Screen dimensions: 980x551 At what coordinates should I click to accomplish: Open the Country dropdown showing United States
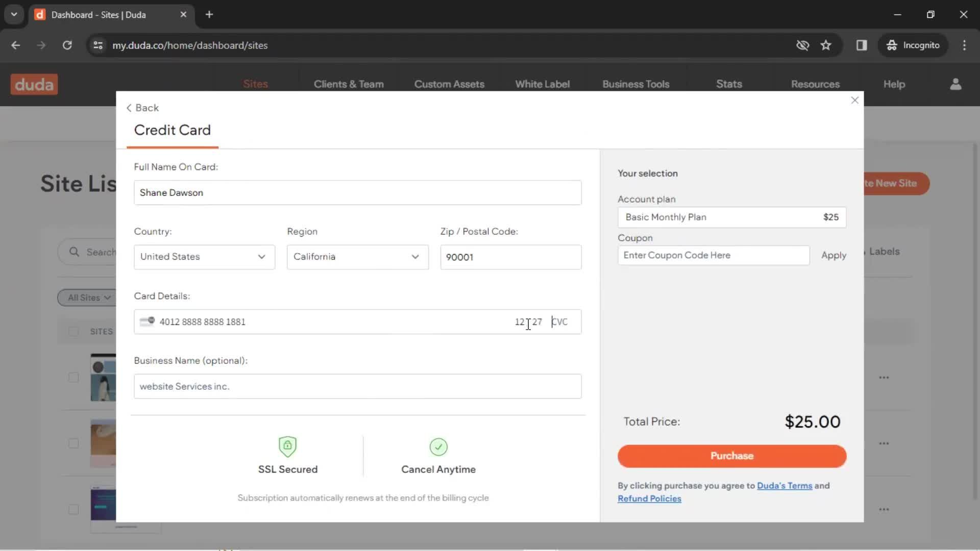204,257
